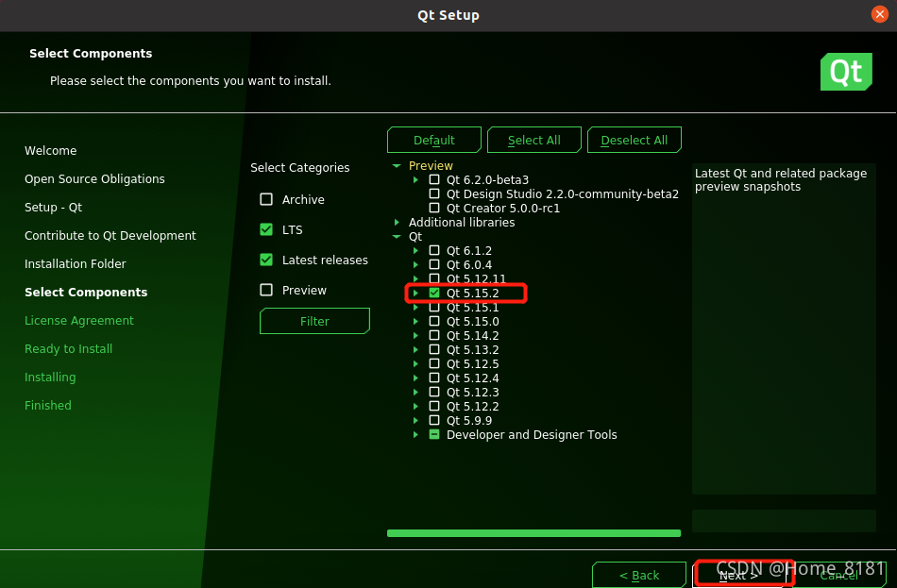Collapse the Preview tree node
This screenshot has width=897, height=588.
[x=397, y=166]
